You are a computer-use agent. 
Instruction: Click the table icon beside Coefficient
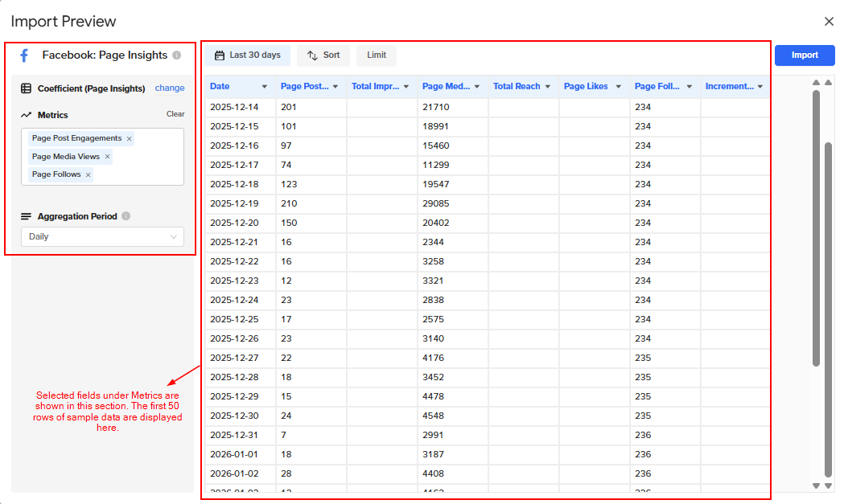[x=27, y=88]
